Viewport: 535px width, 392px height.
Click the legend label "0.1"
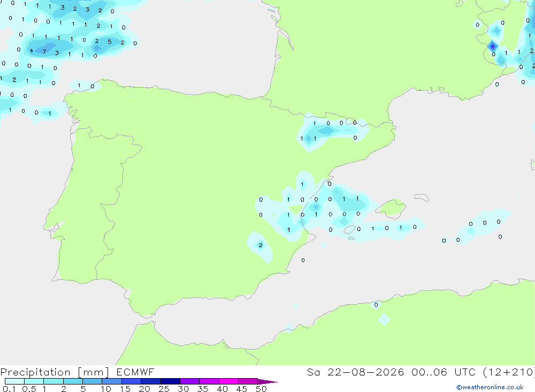pyautogui.click(x=9, y=389)
